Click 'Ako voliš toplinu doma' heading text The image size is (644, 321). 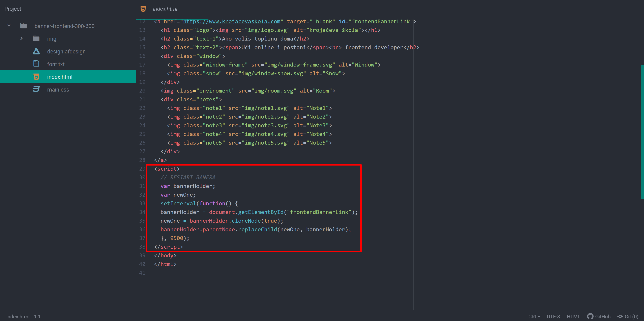pyautogui.click(x=258, y=39)
